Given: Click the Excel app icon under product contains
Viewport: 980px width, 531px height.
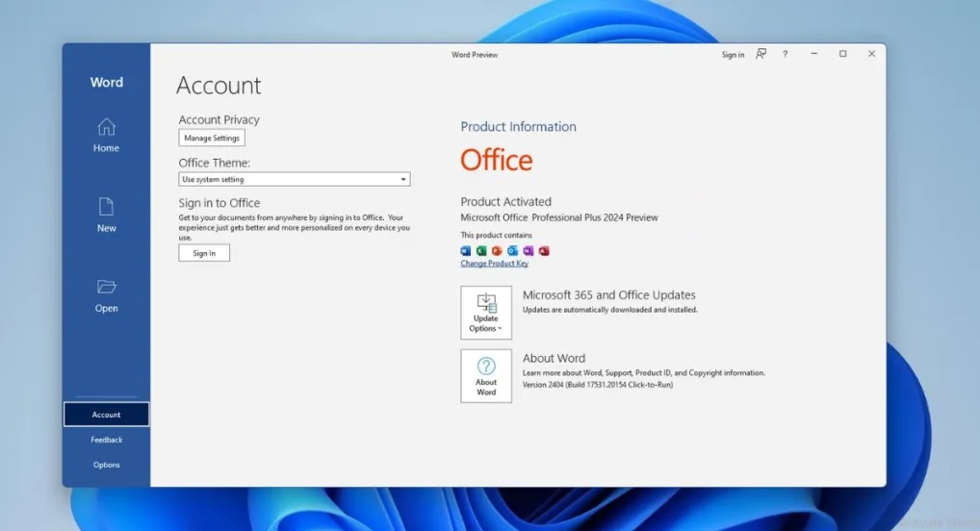Looking at the screenshot, I should [x=481, y=250].
